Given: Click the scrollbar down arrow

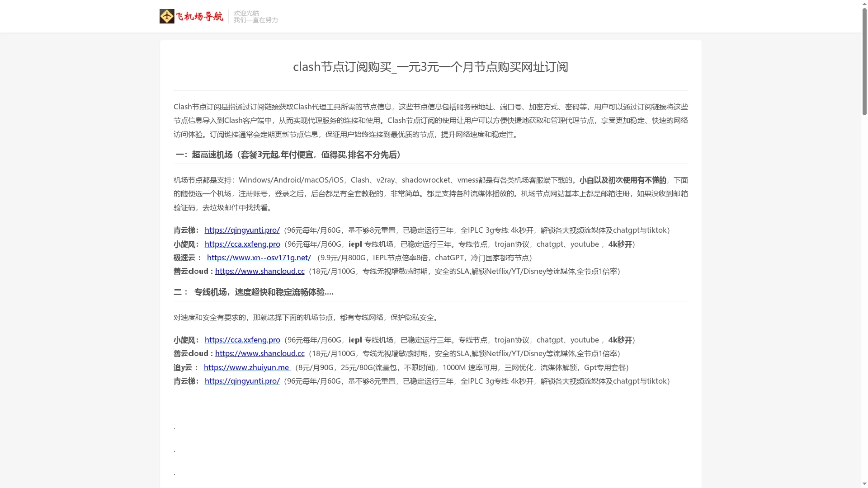Looking at the screenshot, I should click(864, 484).
